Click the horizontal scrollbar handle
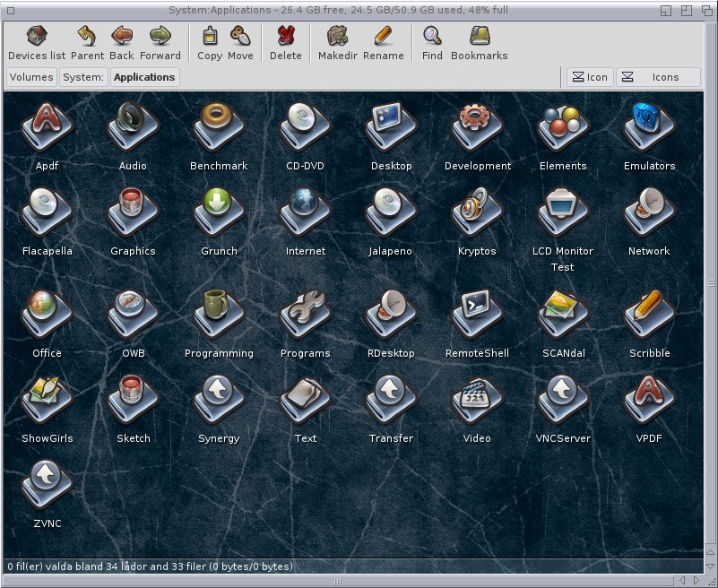This screenshot has height=588, width=718. point(338,581)
